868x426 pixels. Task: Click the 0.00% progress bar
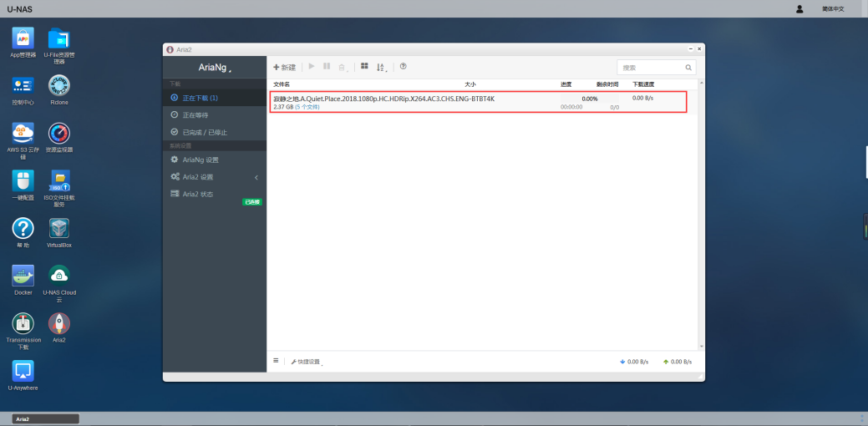pyautogui.click(x=590, y=99)
